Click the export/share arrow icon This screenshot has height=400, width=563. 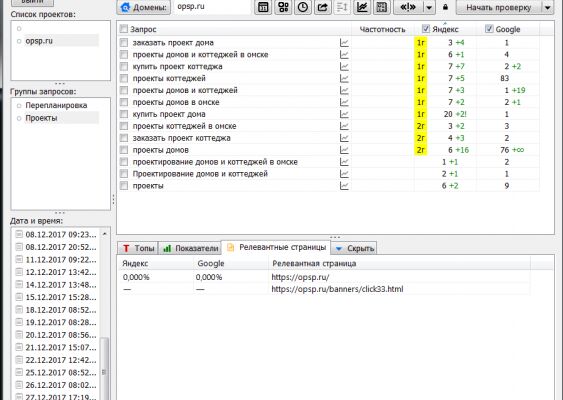322,7
